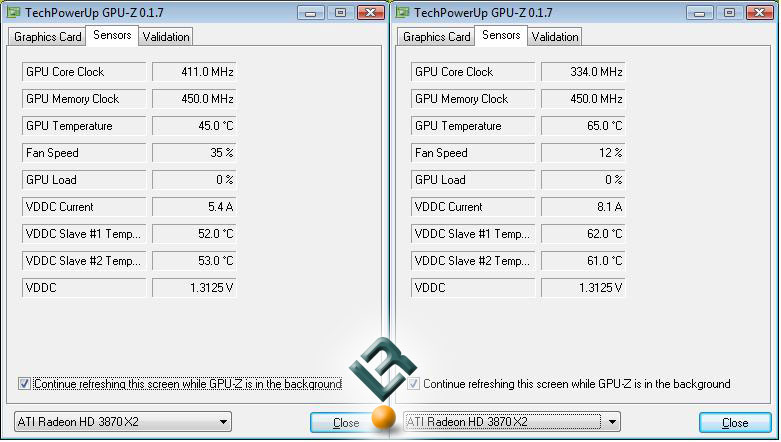Viewport: 781px width, 442px height.
Task: Click 450.0 MHz memory value in left window
Action: pos(194,99)
